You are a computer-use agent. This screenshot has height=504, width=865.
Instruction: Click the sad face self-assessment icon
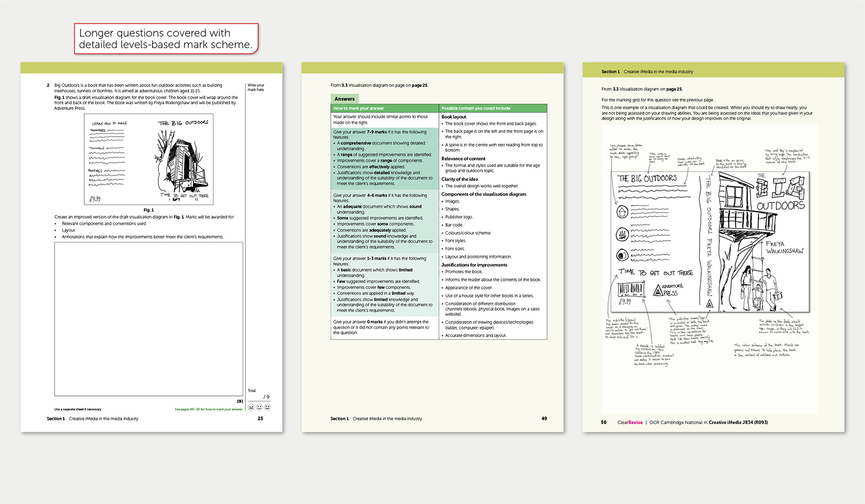(x=251, y=407)
